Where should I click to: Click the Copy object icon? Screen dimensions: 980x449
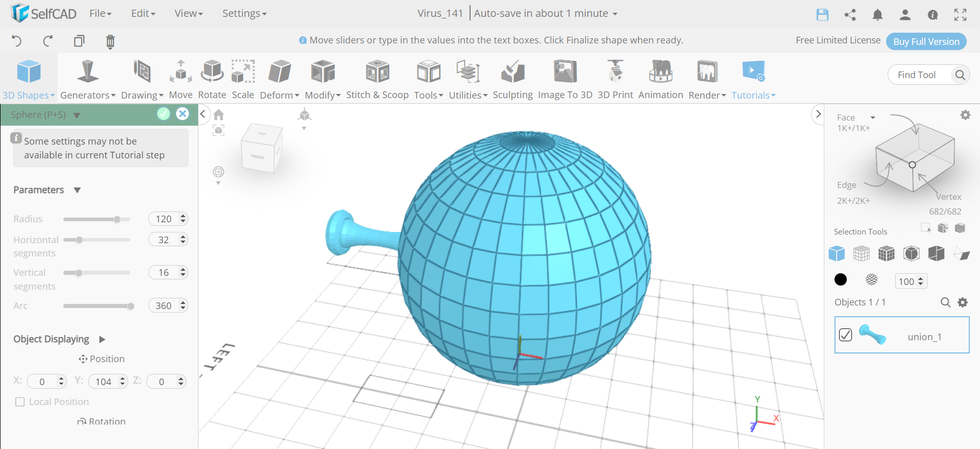[79, 41]
